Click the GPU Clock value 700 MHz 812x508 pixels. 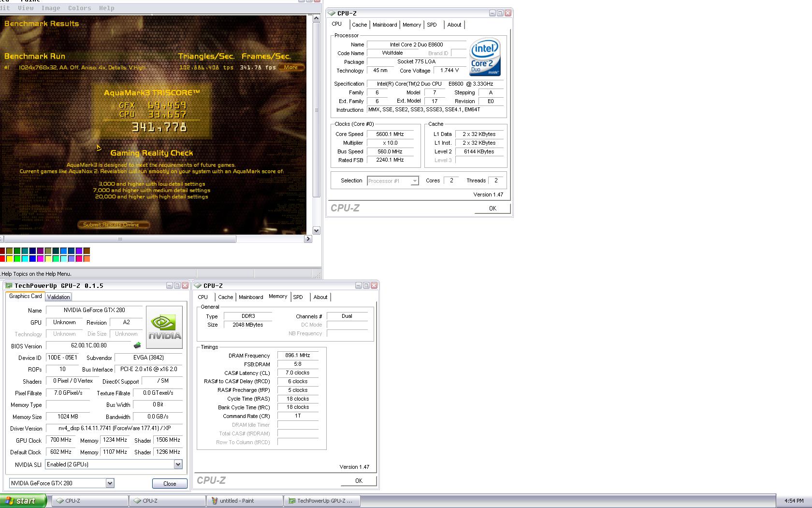61,440
